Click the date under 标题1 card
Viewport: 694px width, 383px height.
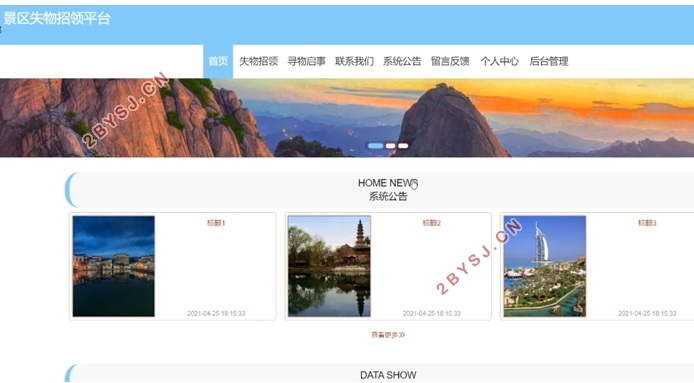click(x=216, y=313)
